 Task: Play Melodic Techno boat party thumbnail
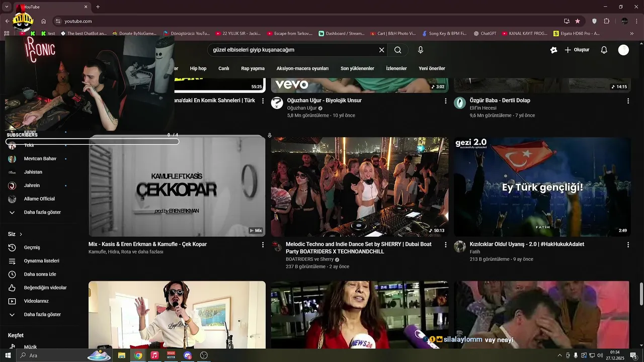(x=360, y=187)
